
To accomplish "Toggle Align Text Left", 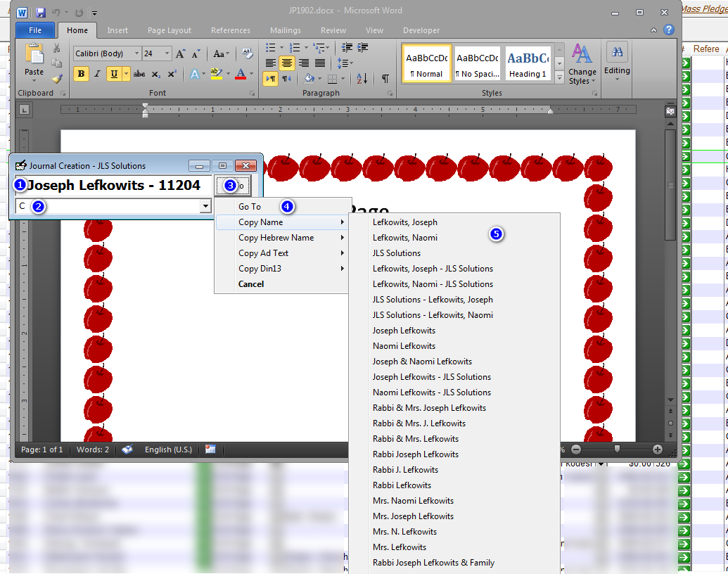I will pyautogui.click(x=271, y=63).
